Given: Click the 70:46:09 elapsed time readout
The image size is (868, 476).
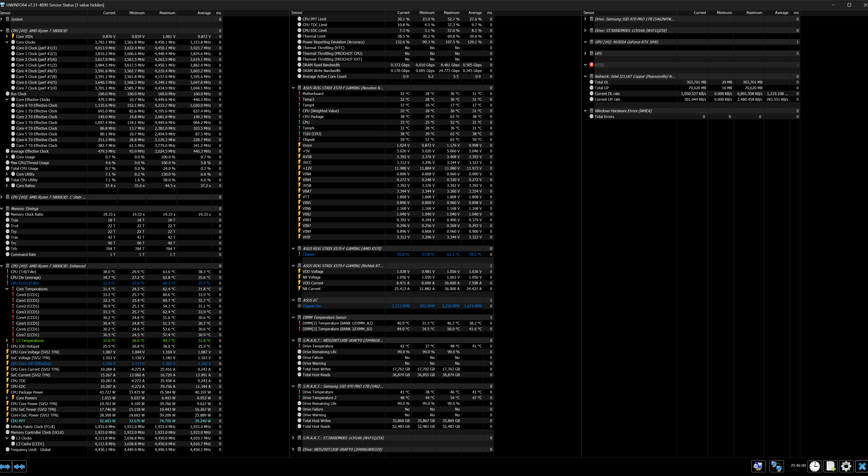Looking at the screenshot, I should pyautogui.click(x=798, y=465).
